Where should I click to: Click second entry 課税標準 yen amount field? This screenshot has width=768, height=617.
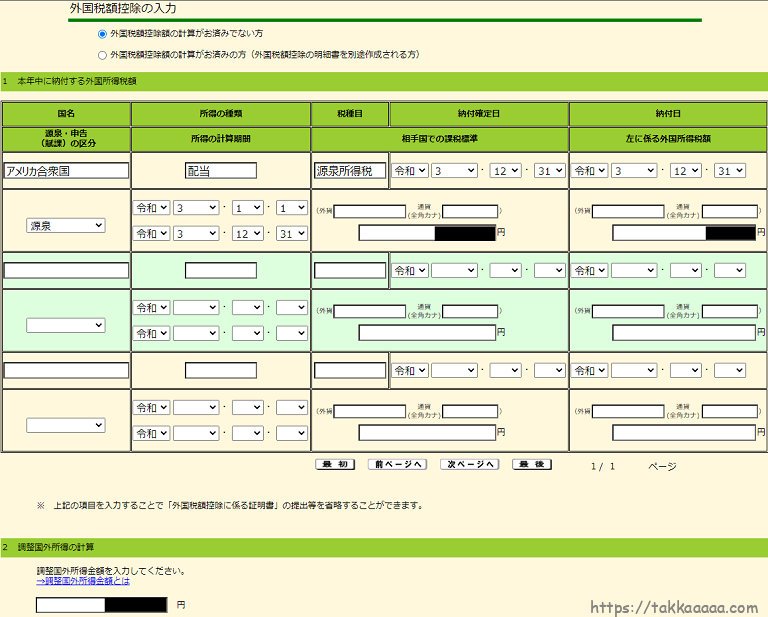coord(427,332)
